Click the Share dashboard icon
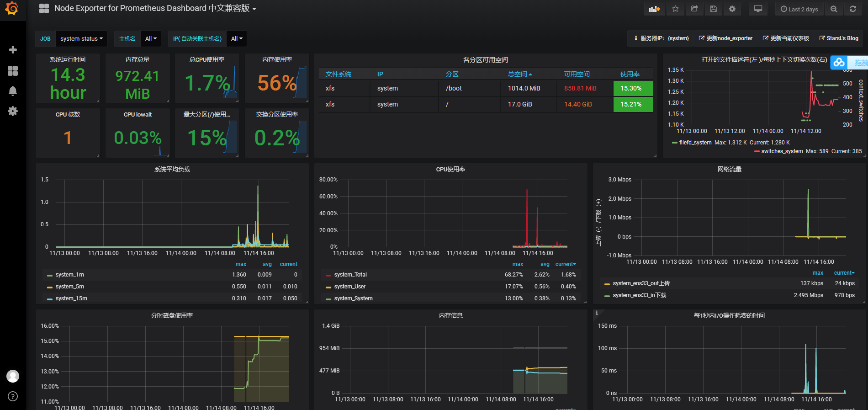Viewport: 868px width, 410px height. (x=694, y=9)
